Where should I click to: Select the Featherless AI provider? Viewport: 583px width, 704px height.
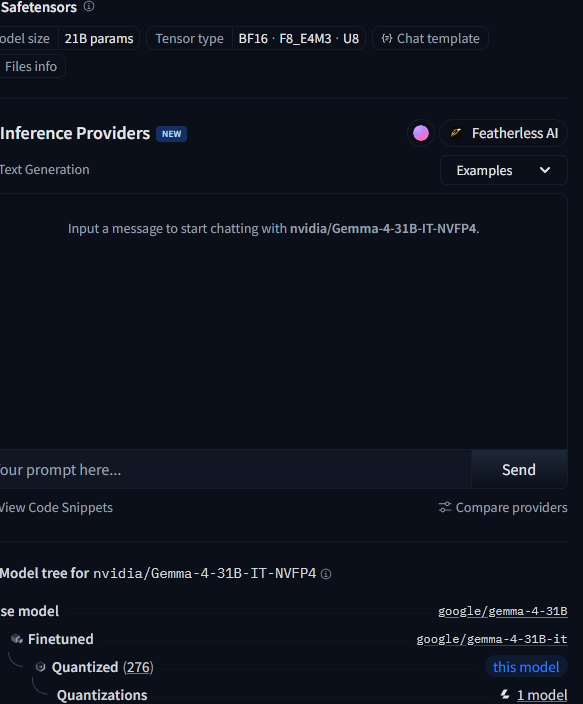pos(504,133)
